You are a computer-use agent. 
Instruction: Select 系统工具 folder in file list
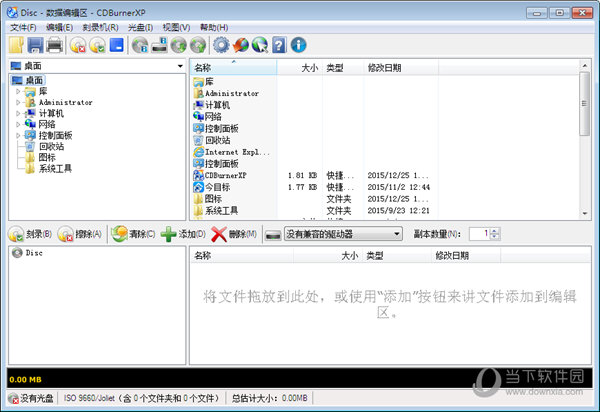215,211
